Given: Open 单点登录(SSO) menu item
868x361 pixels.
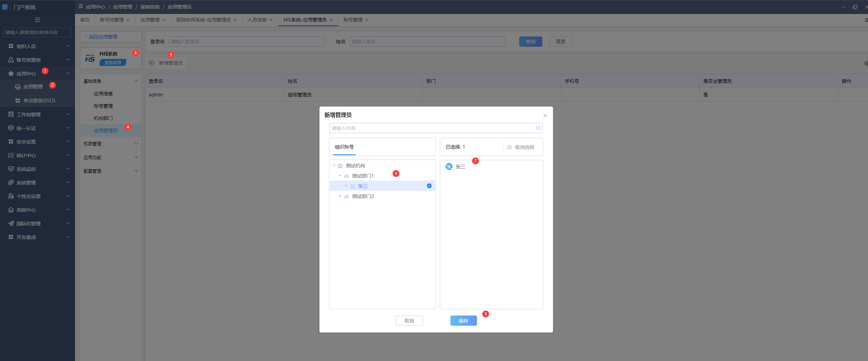Looking at the screenshot, I should (39, 101).
